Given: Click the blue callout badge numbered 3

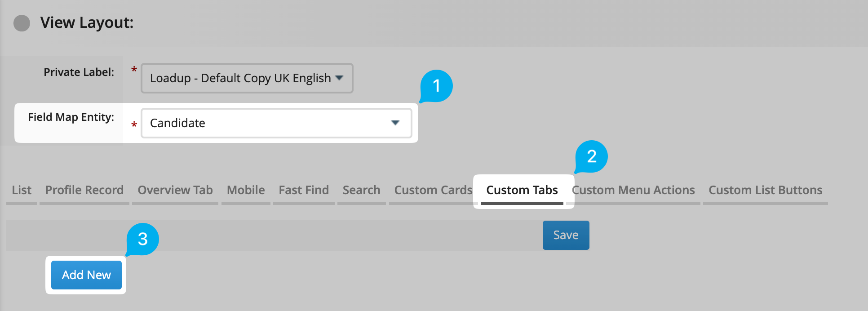Looking at the screenshot, I should [x=142, y=239].
